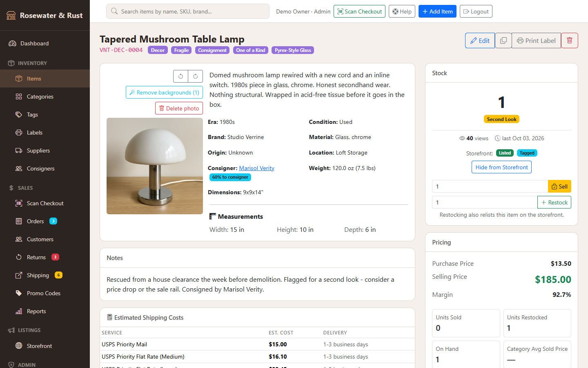
Task: Click the Consignment tag badge
Action: pyautogui.click(x=212, y=50)
